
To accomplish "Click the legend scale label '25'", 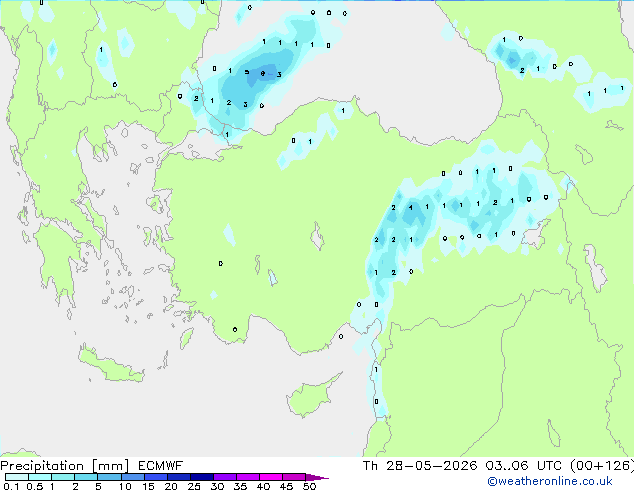I will pos(194,486).
